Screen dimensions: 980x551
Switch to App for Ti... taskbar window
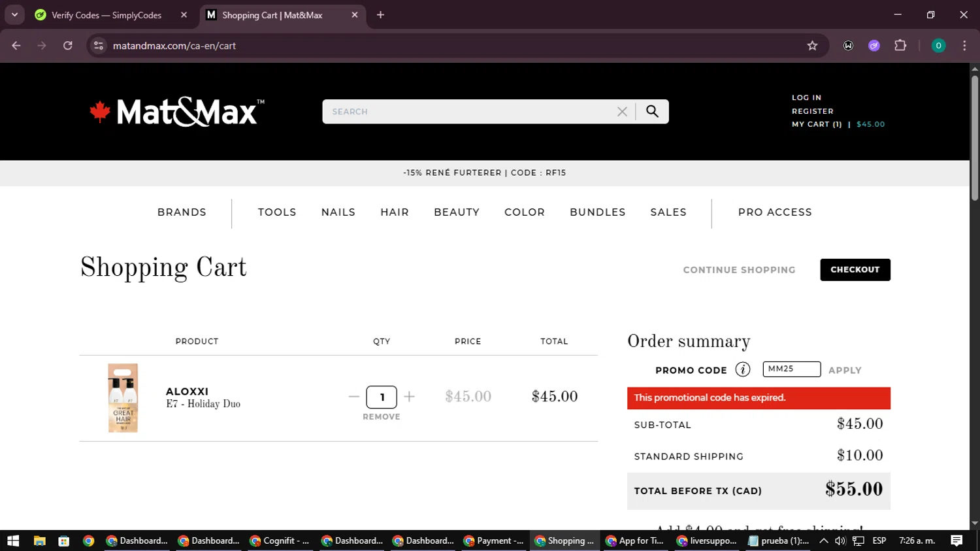coord(635,541)
